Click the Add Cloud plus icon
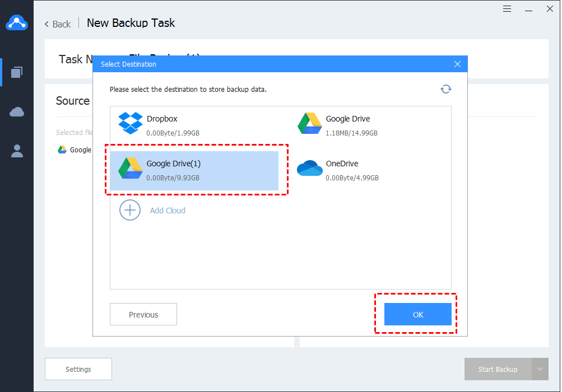 click(130, 210)
